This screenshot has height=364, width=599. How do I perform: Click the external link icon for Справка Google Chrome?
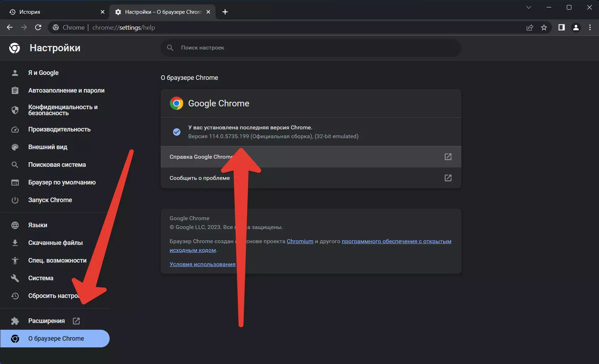tap(448, 157)
